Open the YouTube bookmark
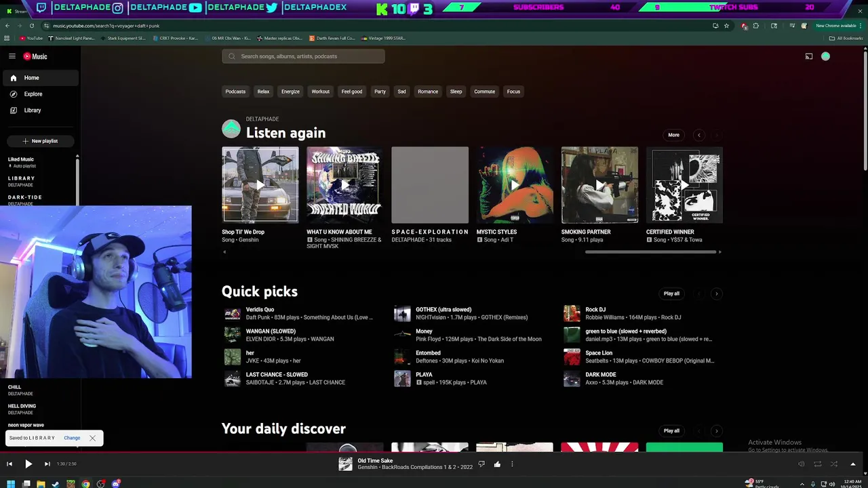868x488 pixels. [31, 38]
